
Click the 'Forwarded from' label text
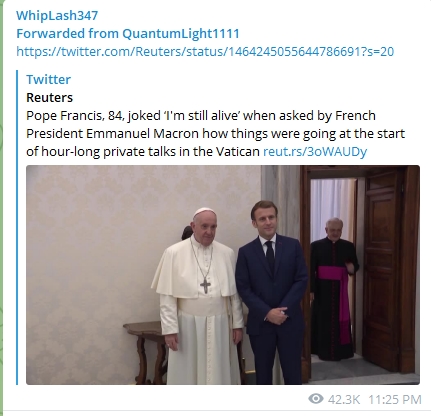pos(68,34)
